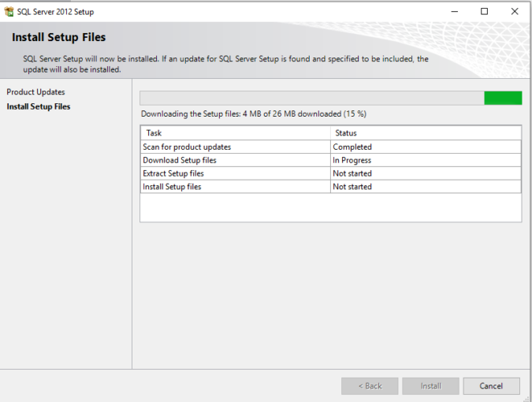Close the SQL Server 2012 Setup window
This screenshot has width=532, height=402.
[515, 12]
